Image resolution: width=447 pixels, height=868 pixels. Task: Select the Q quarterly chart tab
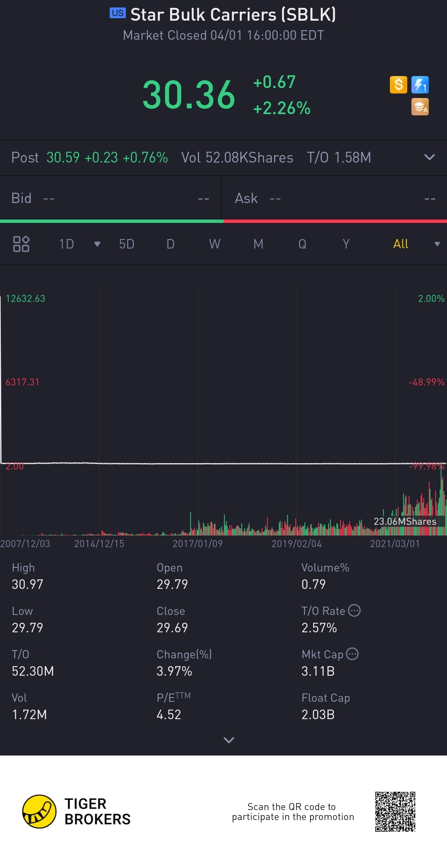click(303, 244)
